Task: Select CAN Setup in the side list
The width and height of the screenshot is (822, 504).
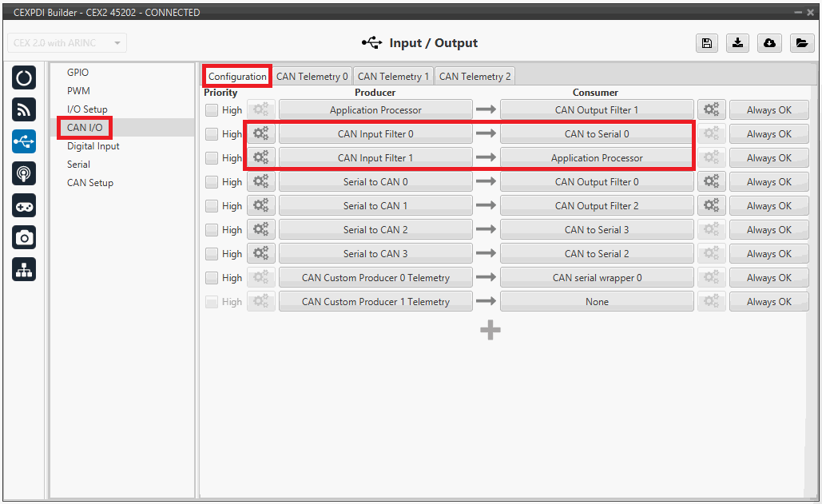Action: (90, 183)
